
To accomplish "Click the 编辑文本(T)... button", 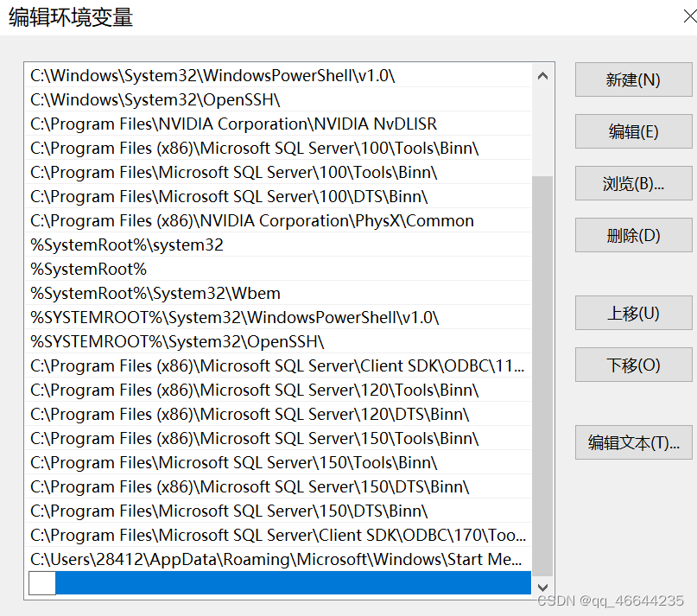I will pyautogui.click(x=633, y=442).
